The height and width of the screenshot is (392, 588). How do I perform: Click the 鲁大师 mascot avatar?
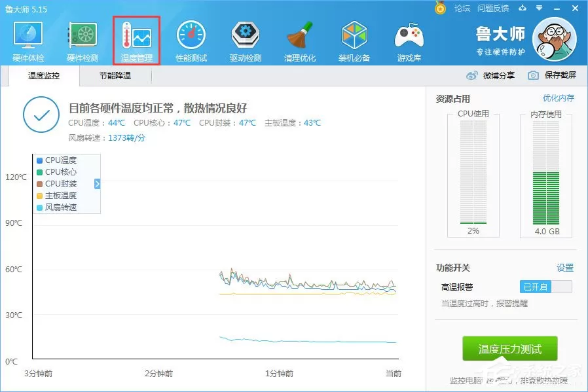(x=555, y=39)
